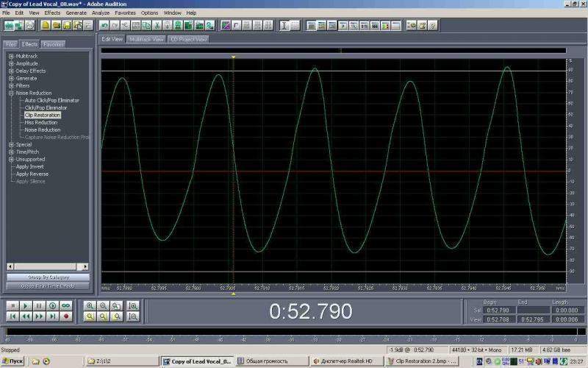Toggle the Pause transport button

click(x=38, y=305)
